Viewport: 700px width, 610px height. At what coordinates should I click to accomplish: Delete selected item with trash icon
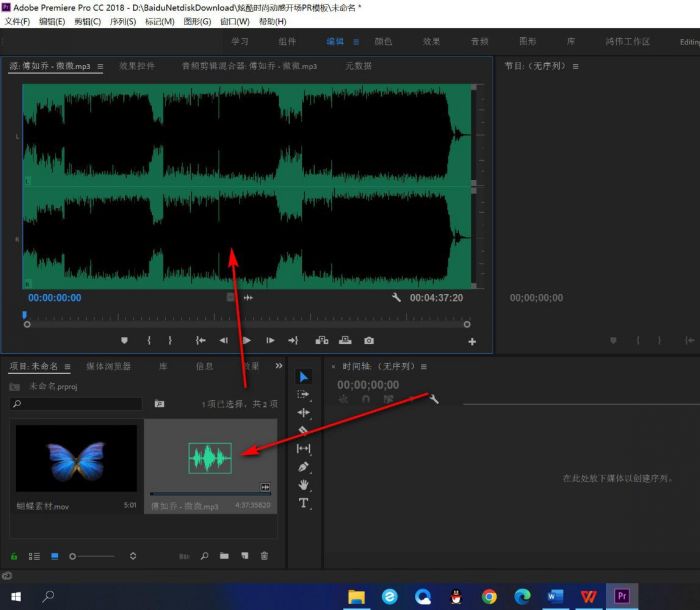(264, 555)
